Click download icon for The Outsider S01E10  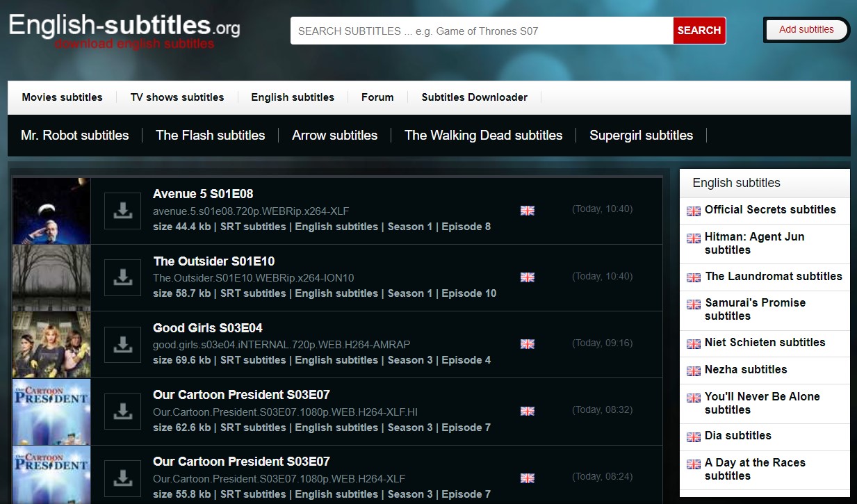122,277
